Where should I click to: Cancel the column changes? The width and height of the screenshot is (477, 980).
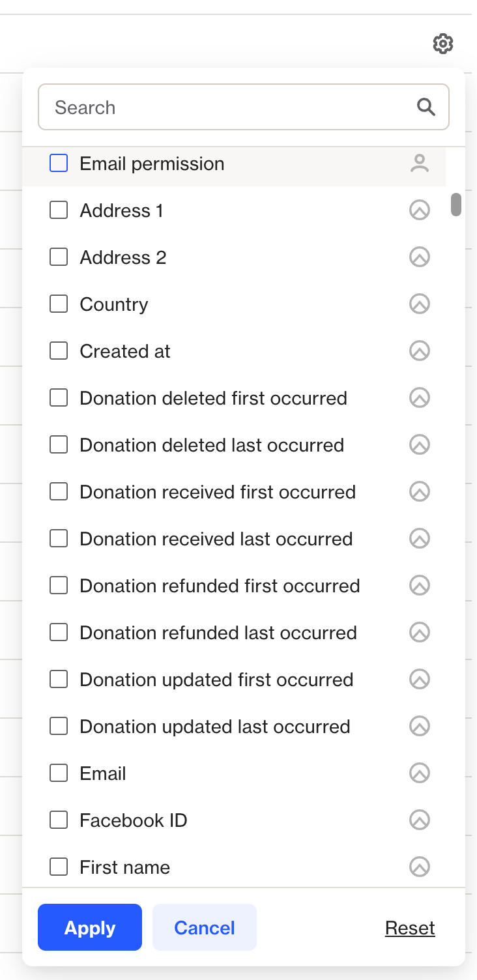pos(205,927)
